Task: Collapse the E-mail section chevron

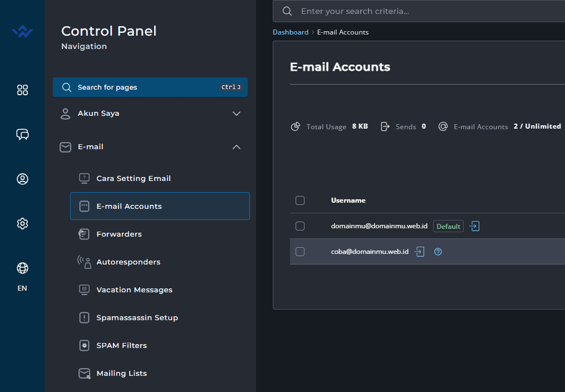Action: coord(237,147)
